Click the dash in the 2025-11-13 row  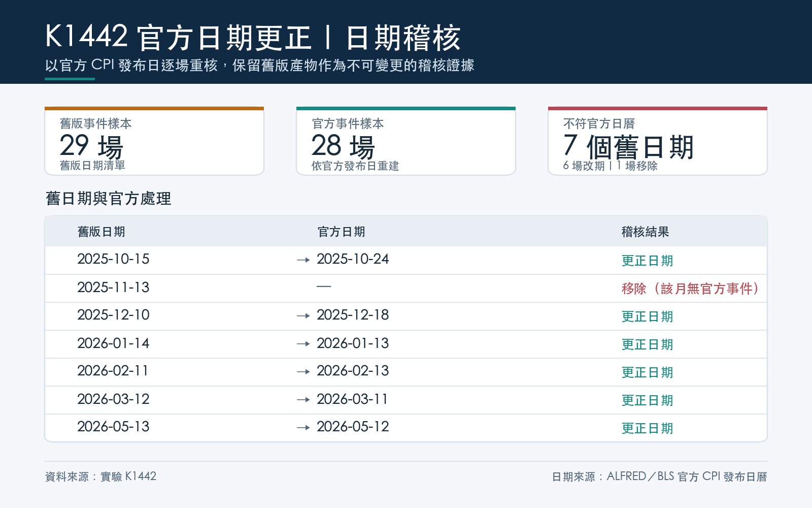point(324,287)
